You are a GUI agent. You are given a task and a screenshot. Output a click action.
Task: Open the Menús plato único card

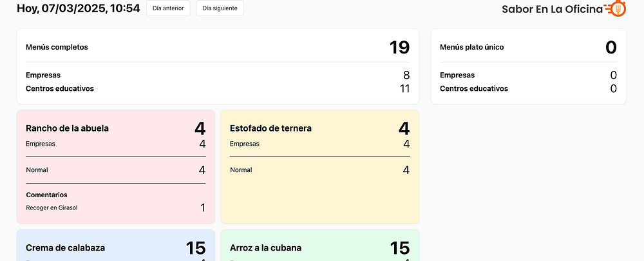coord(528,66)
